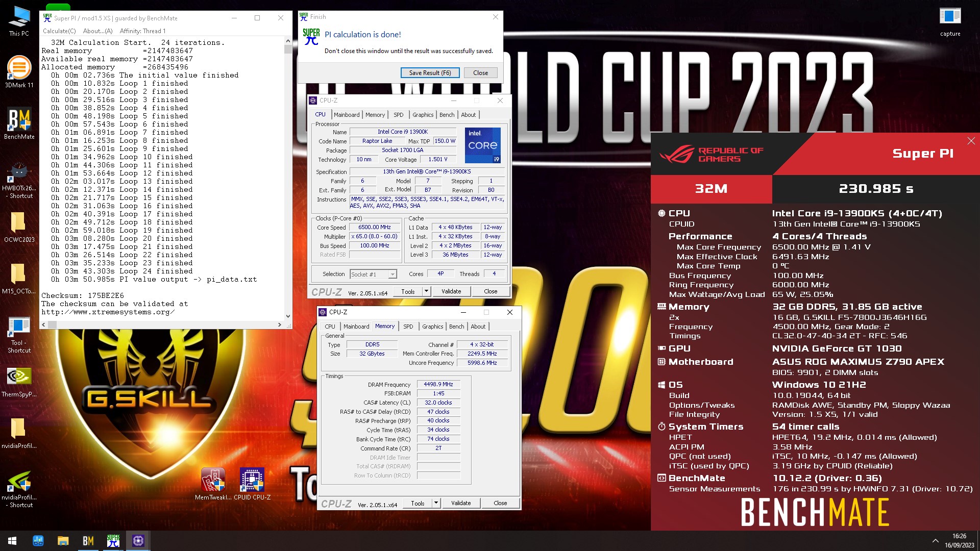
Task: Click Validate in upper CPU-Z
Action: pyautogui.click(x=451, y=292)
